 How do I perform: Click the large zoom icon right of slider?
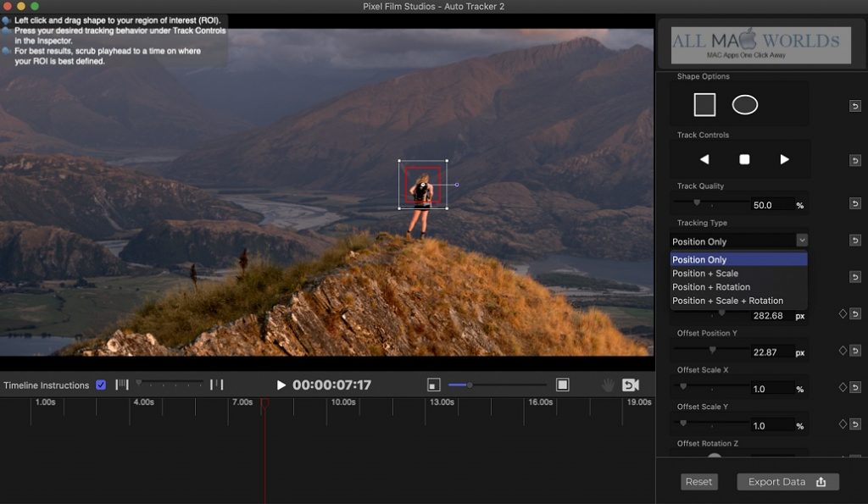(562, 385)
